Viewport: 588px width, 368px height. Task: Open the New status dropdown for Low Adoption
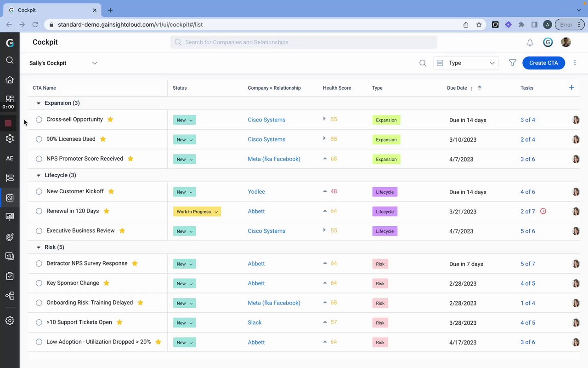pyautogui.click(x=185, y=343)
